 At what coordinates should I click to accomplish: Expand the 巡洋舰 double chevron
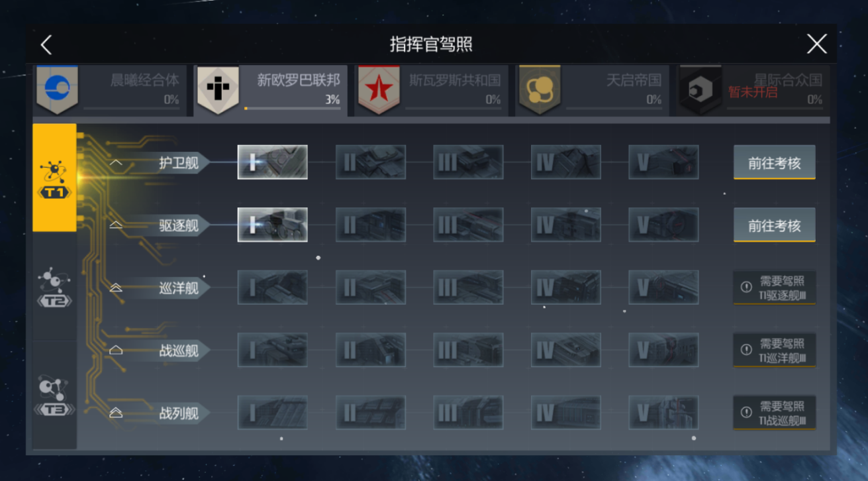point(116,288)
